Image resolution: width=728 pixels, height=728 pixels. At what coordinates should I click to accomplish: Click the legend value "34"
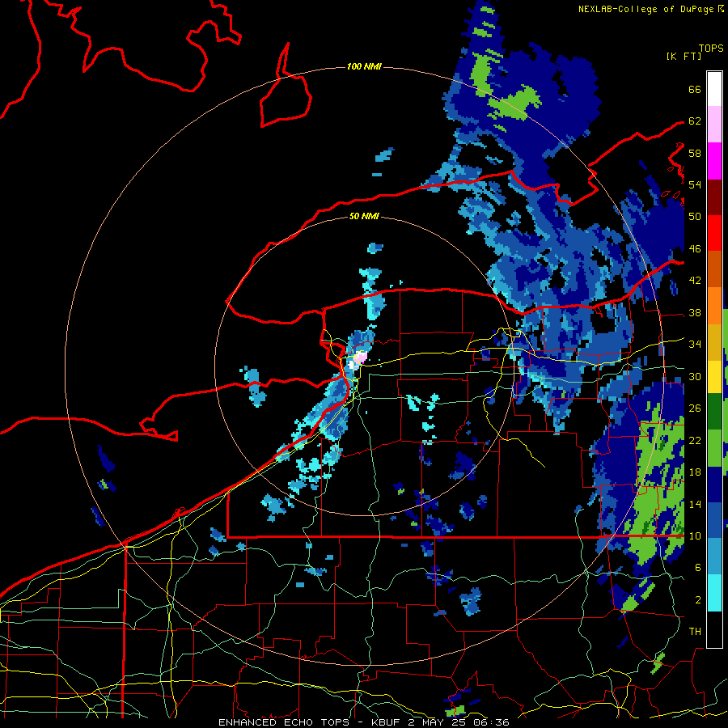[x=695, y=345]
